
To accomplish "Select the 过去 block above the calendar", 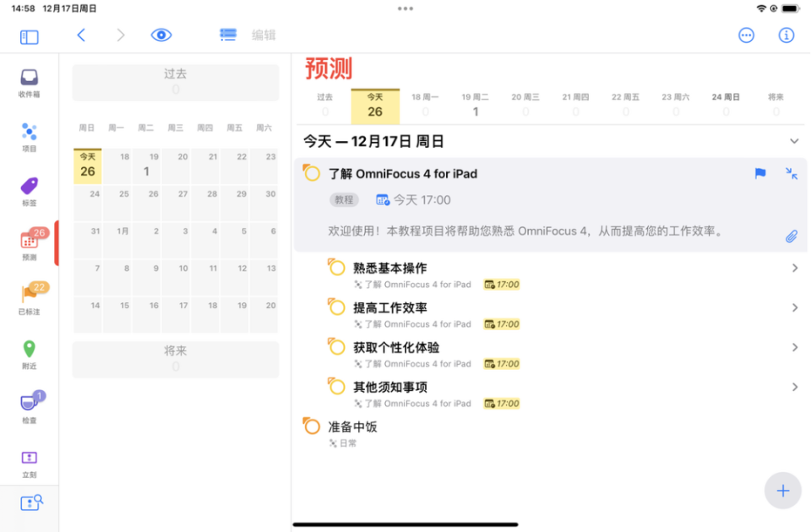I will click(x=176, y=82).
